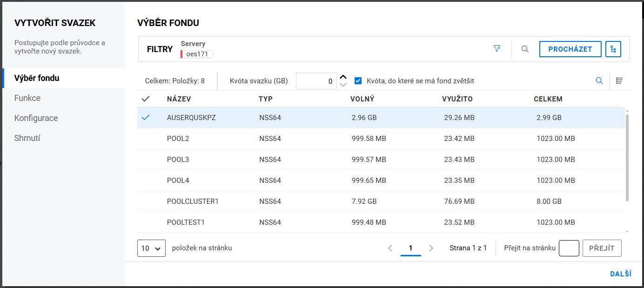Viewport: 644px width, 288px height.
Task: Click the search icon in the filter bar
Action: pos(525,49)
